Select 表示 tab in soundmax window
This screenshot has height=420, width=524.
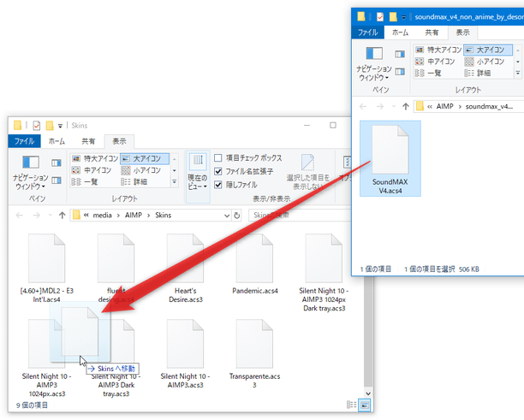pyautogui.click(x=463, y=33)
